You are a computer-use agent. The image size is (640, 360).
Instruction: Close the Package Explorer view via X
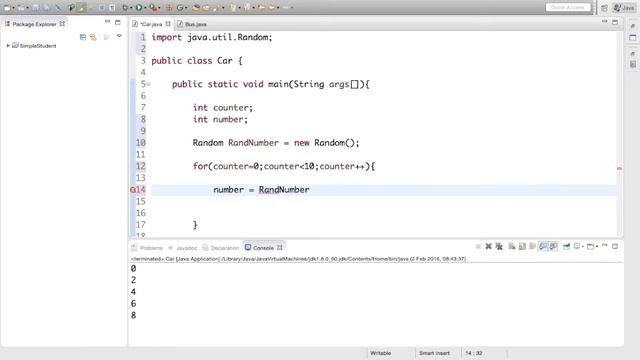click(x=62, y=24)
